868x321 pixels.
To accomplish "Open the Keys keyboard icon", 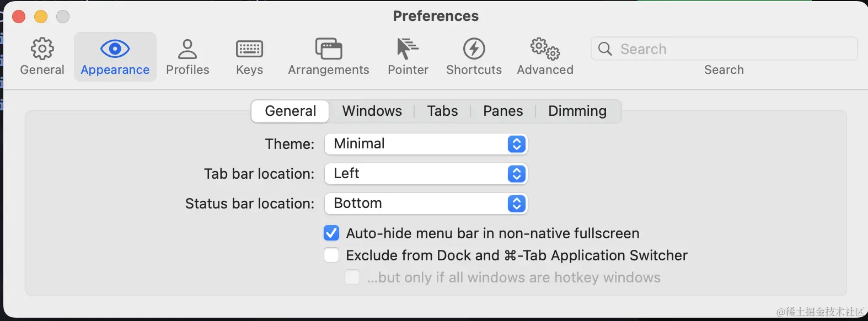I will (x=249, y=49).
